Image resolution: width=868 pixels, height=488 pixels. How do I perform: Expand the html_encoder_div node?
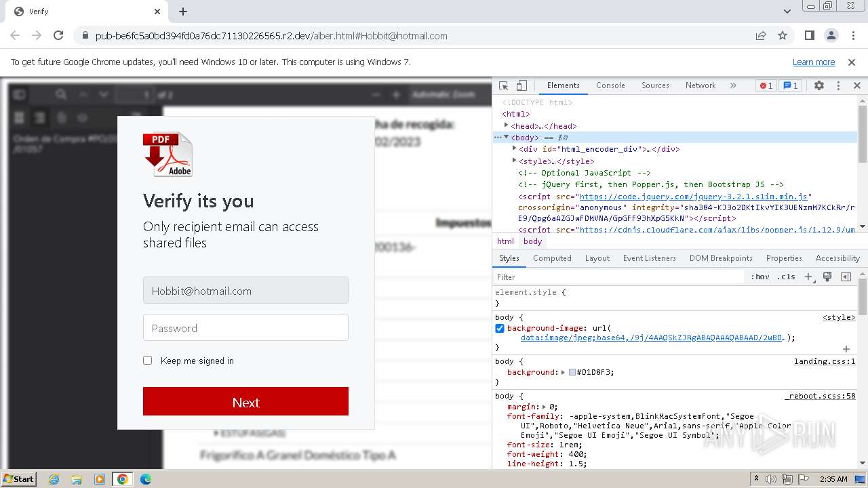514,148
